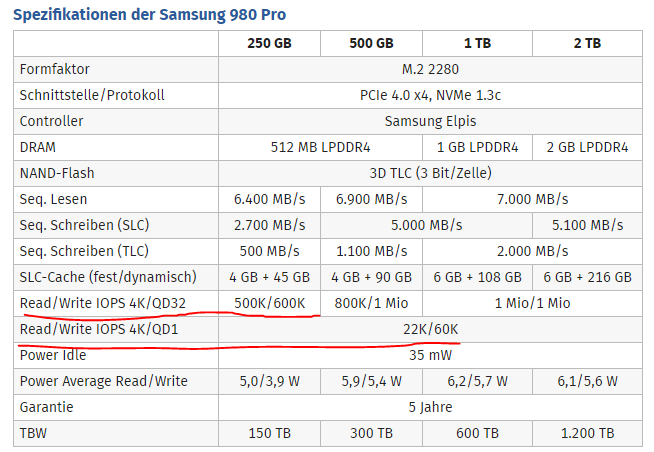Select the Samsung Elpis controller cell

point(430,121)
